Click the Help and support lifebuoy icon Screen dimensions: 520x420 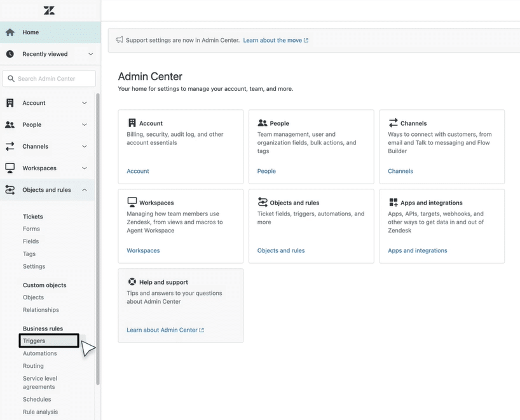[132, 281]
